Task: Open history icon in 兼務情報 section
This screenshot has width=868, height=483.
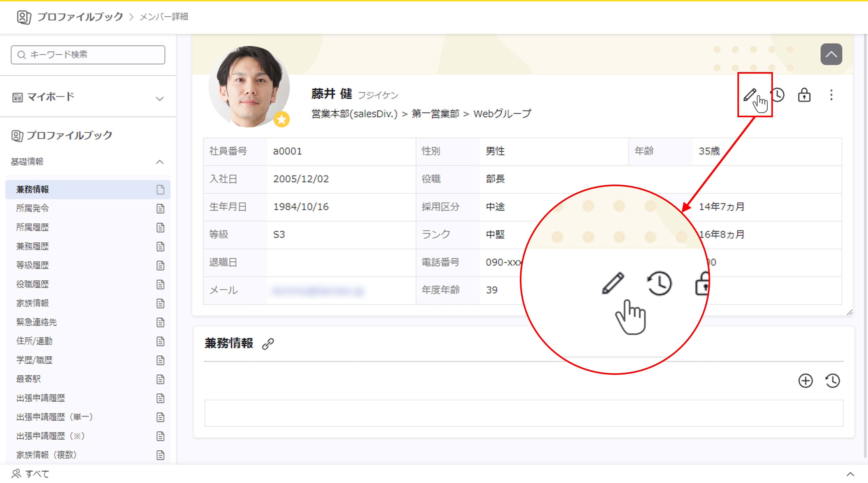Action: click(x=832, y=381)
